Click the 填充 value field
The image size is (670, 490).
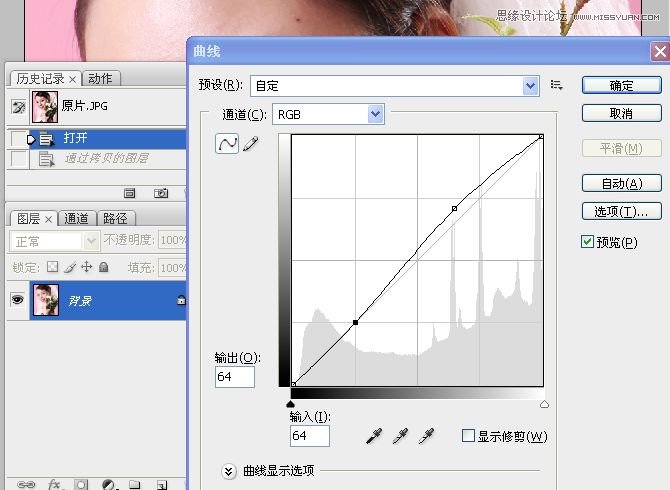172,268
